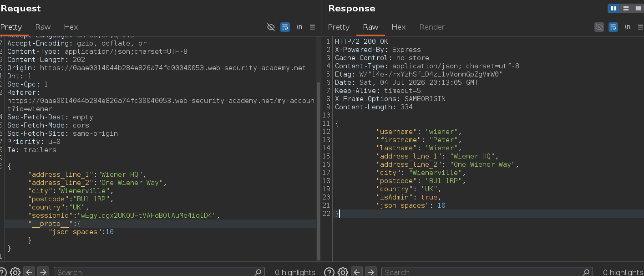Toggle hidden characters eye icon in Response
Viewport: 644px width, 276px height.
click(599, 27)
